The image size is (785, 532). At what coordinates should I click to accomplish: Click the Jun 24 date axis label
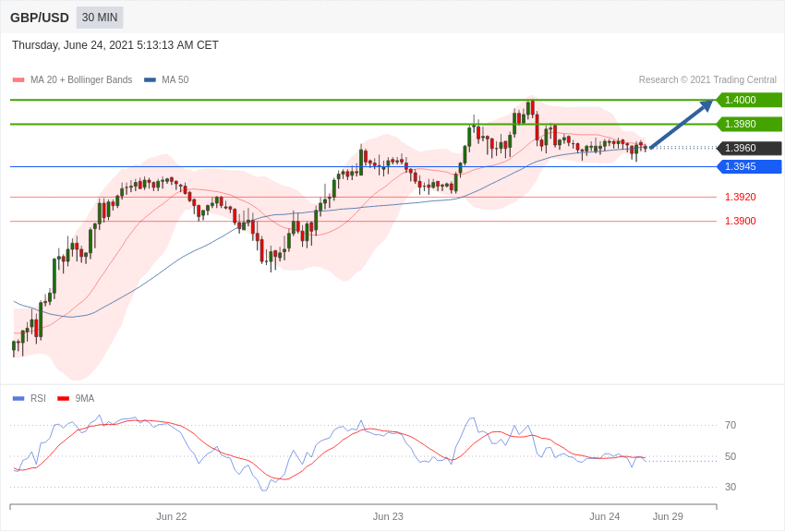tap(604, 516)
